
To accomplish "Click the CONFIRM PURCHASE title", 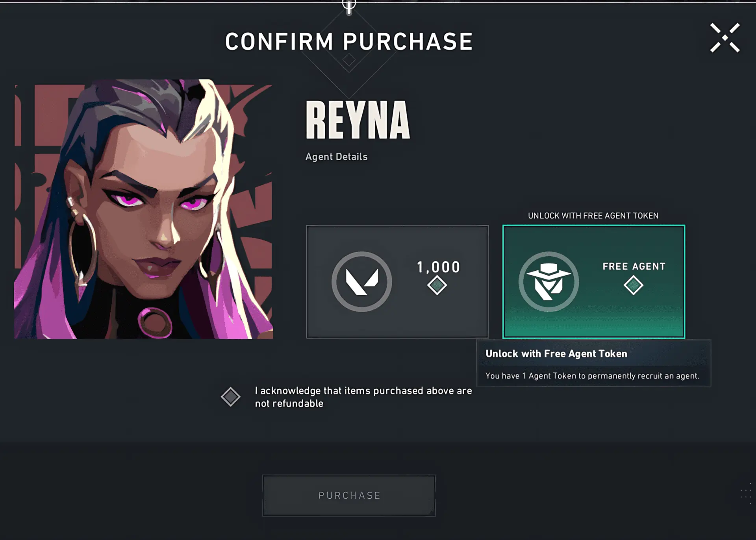I will [348, 42].
